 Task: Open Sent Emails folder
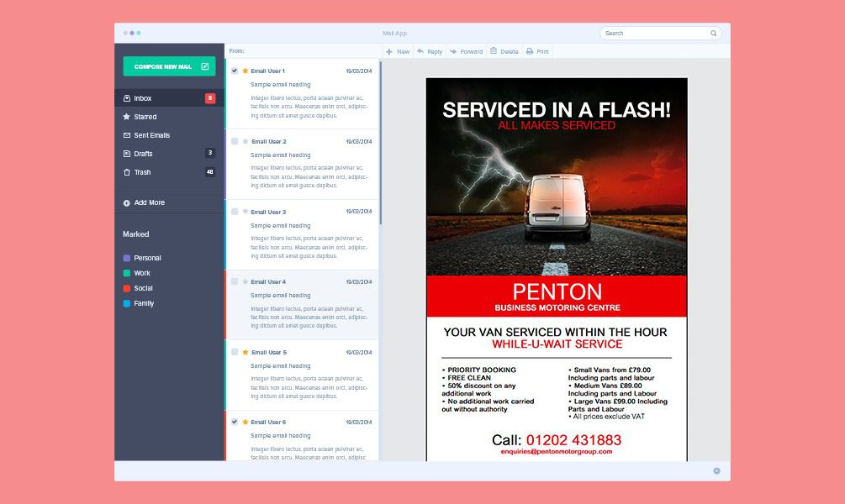coord(169,135)
